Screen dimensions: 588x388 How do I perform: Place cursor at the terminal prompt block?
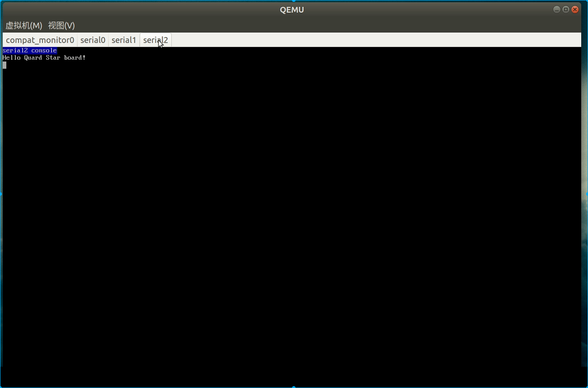click(x=4, y=65)
